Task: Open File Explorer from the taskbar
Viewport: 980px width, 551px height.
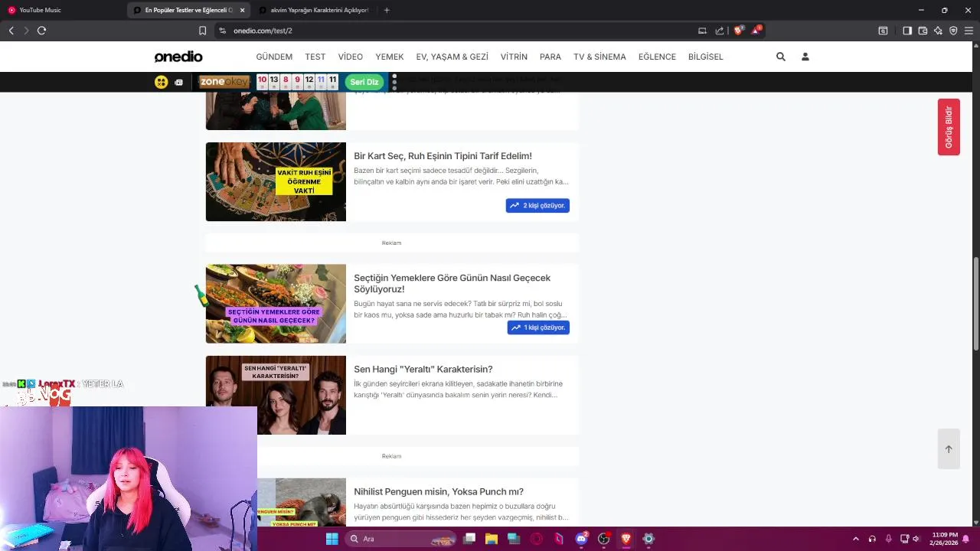Action: [492, 539]
